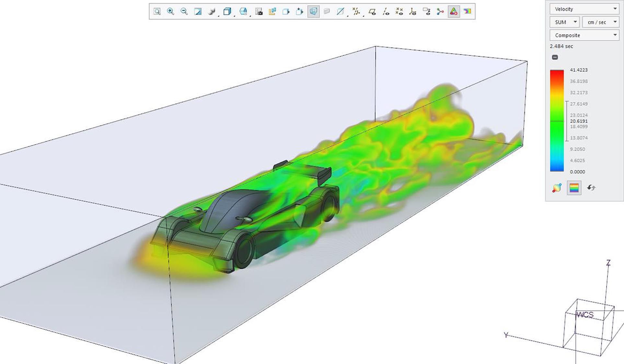Screen dimensions: 624x364
Task: Click the refresh arrows icon below legend
Action: click(x=591, y=188)
